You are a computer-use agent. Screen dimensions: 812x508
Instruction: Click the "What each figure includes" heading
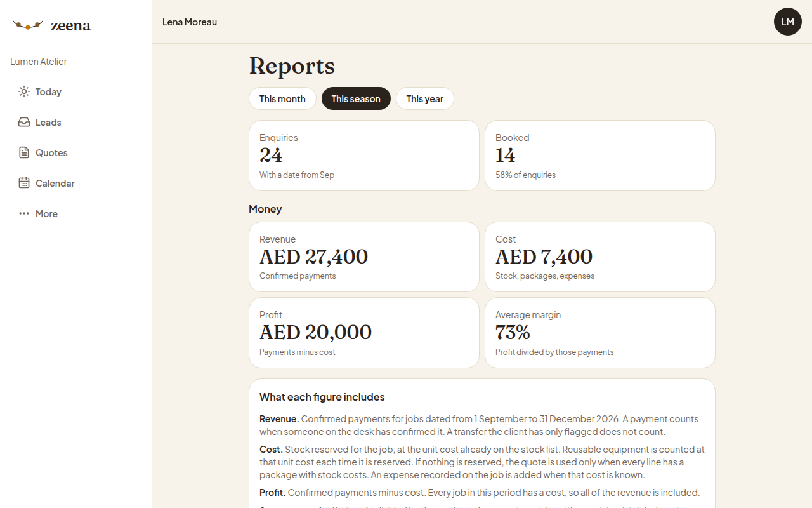click(322, 398)
